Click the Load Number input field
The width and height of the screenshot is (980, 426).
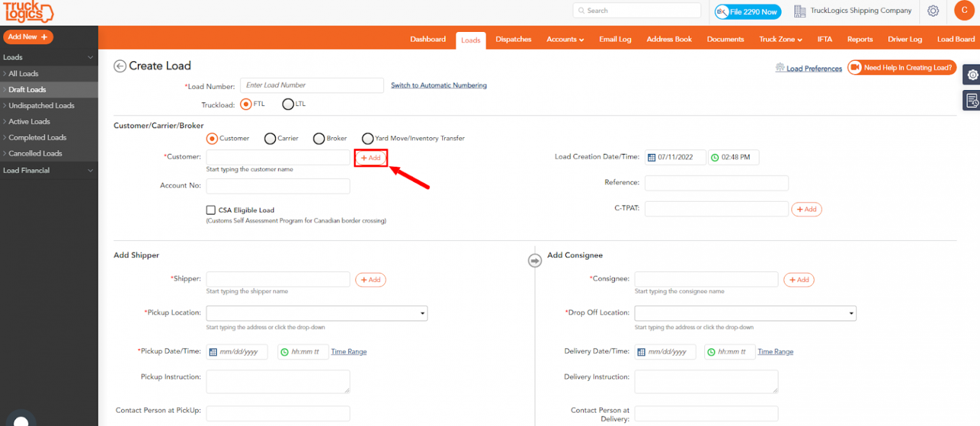(x=312, y=86)
